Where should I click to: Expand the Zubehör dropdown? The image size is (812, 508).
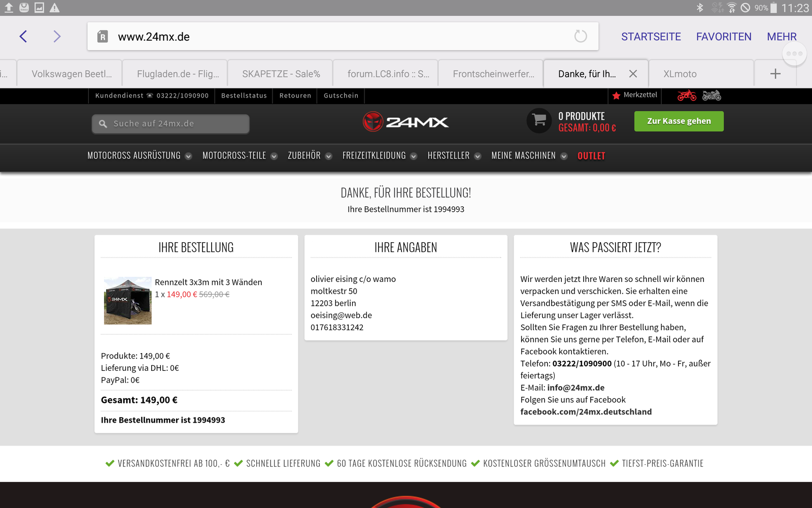click(310, 156)
